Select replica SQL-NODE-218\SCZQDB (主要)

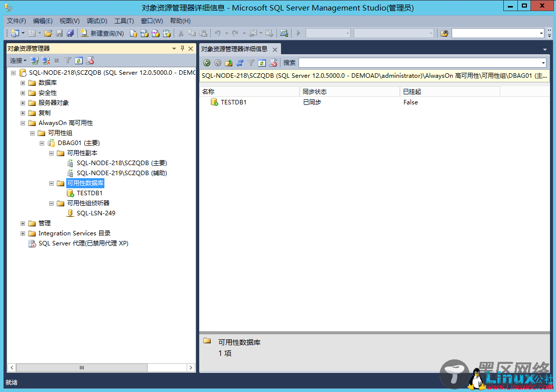[x=121, y=163]
